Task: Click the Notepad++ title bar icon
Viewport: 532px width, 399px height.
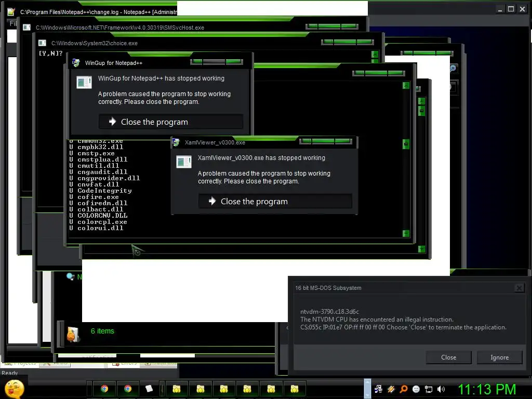Action: (11, 12)
